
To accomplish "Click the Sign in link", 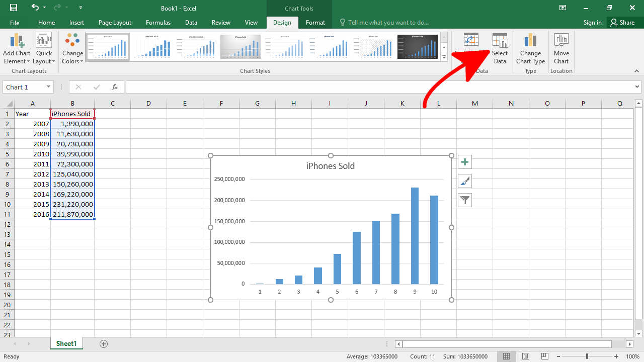I will pos(592,23).
